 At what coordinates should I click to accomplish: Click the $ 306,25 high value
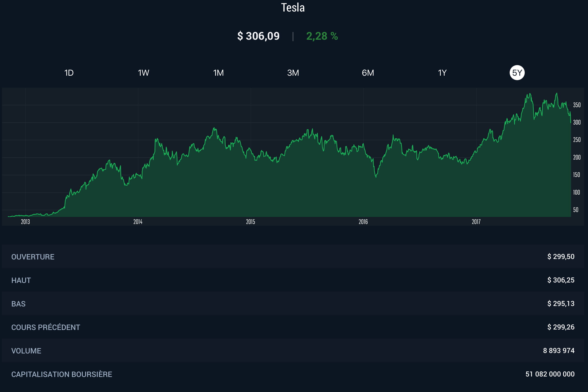(561, 280)
